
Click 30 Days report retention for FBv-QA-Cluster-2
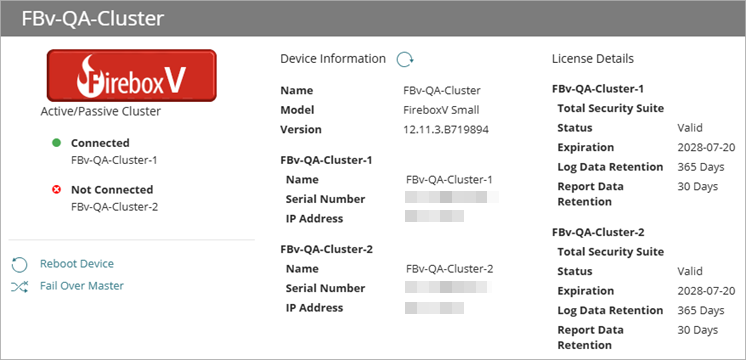(697, 330)
